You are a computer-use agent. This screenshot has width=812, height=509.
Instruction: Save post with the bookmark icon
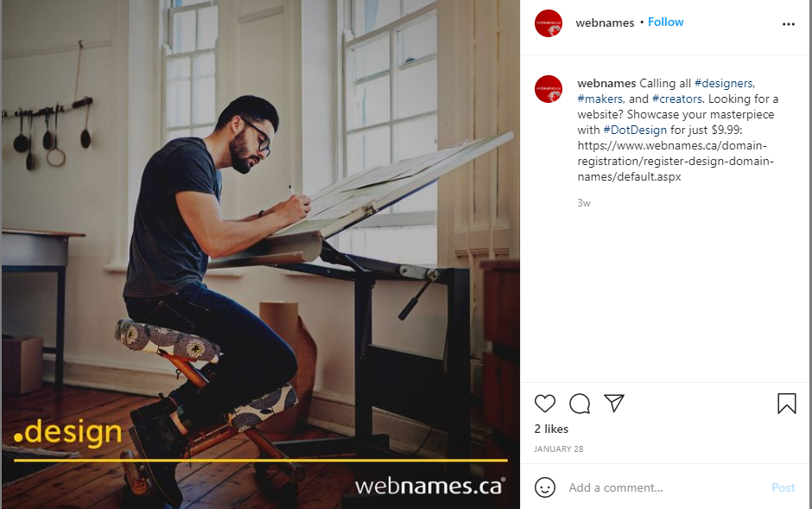pyautogui.click(x=787, y=404)
